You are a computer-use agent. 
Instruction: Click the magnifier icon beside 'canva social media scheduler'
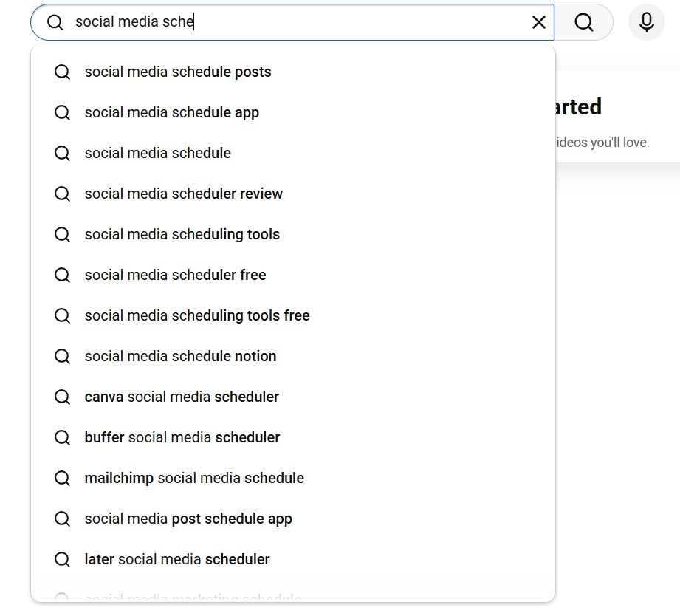point(62,397)
